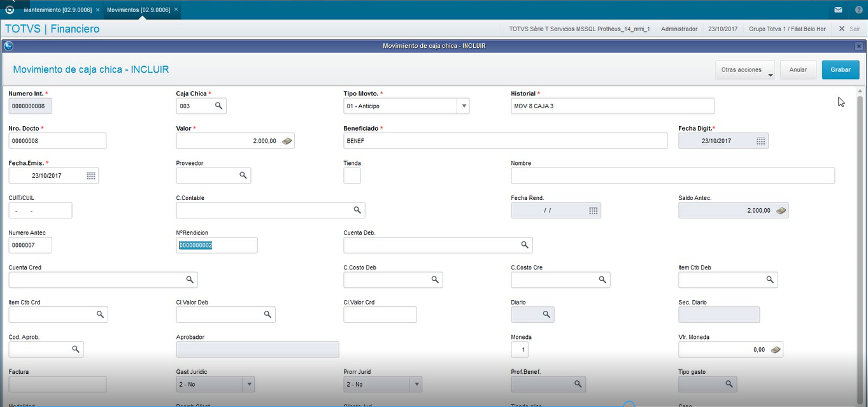Open the calculator icon in Vlr. Moneda
This screenshot has height=407, width=868.
click(x=775, y=350)
